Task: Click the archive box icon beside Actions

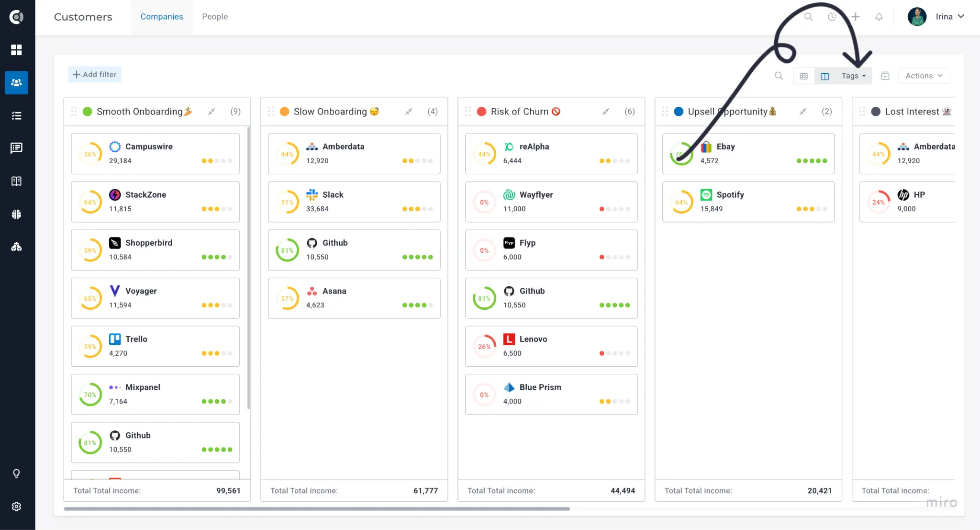Action: point(885,76)
